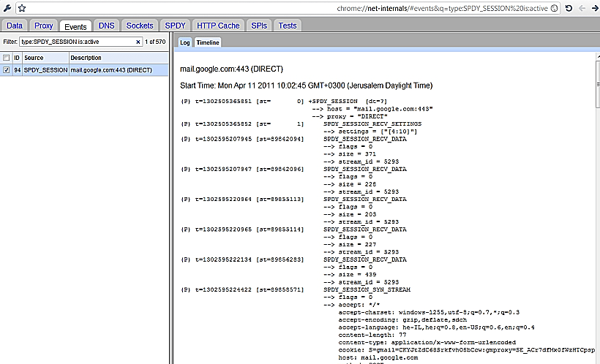This screenshot has width=600, height=364.
Task: Uncheck the SPDY_SESSION row 94 checkbox
Action: (x=7, y=70)
